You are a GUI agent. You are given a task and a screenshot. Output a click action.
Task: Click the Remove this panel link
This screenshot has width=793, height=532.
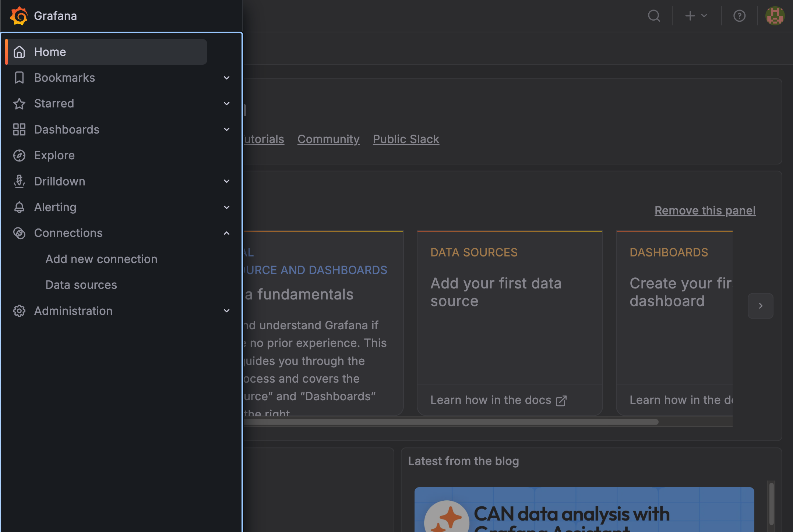705,210
